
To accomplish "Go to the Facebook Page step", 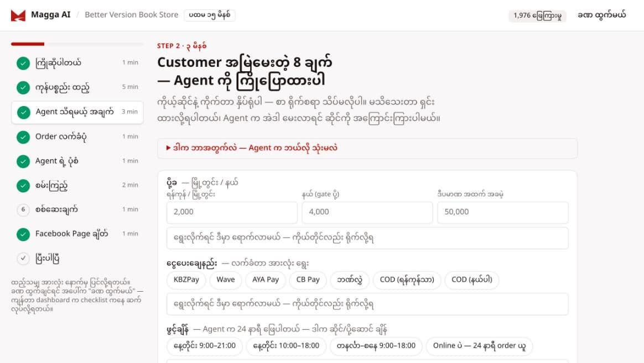I will [77, 234].
